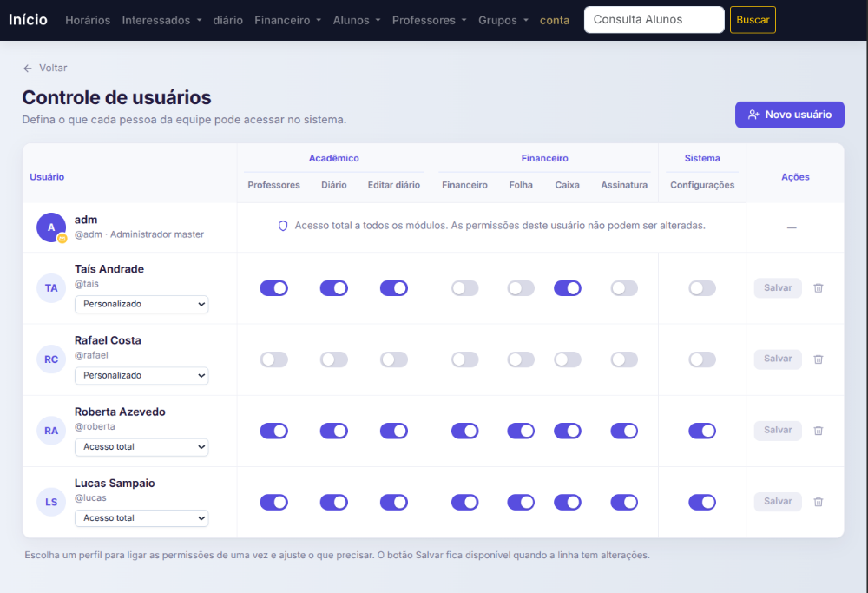Open the conta nav item

(x=555, y=21)
